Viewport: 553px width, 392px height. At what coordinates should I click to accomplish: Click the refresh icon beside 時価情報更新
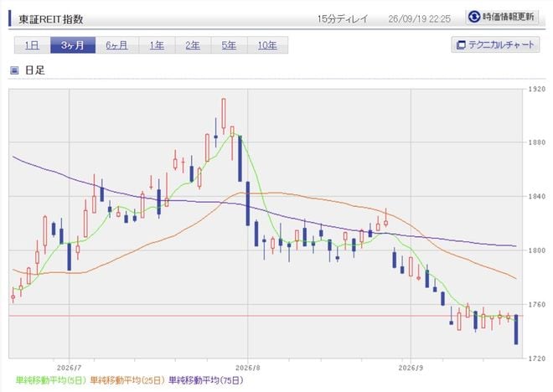[x=474, y=17]
